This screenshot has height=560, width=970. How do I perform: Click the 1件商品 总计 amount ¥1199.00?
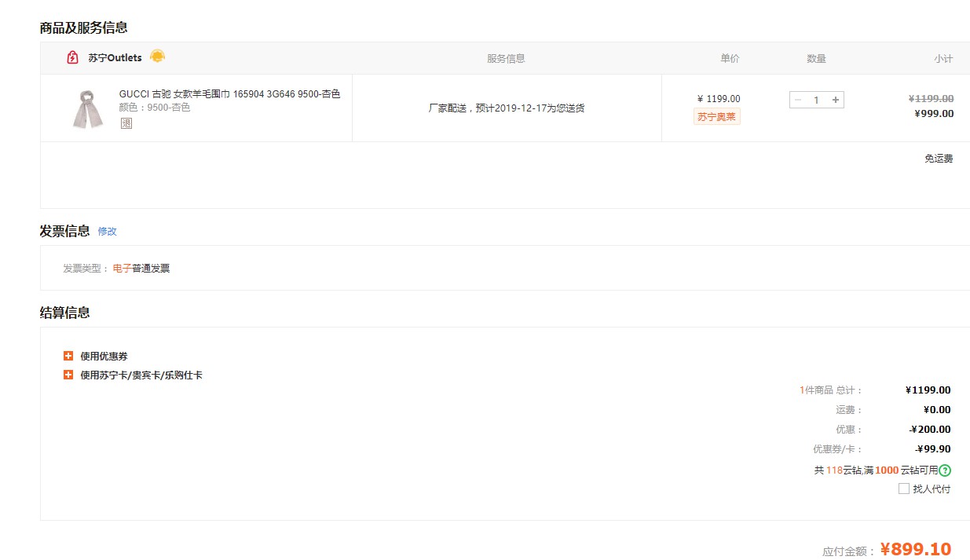[928, 390]
